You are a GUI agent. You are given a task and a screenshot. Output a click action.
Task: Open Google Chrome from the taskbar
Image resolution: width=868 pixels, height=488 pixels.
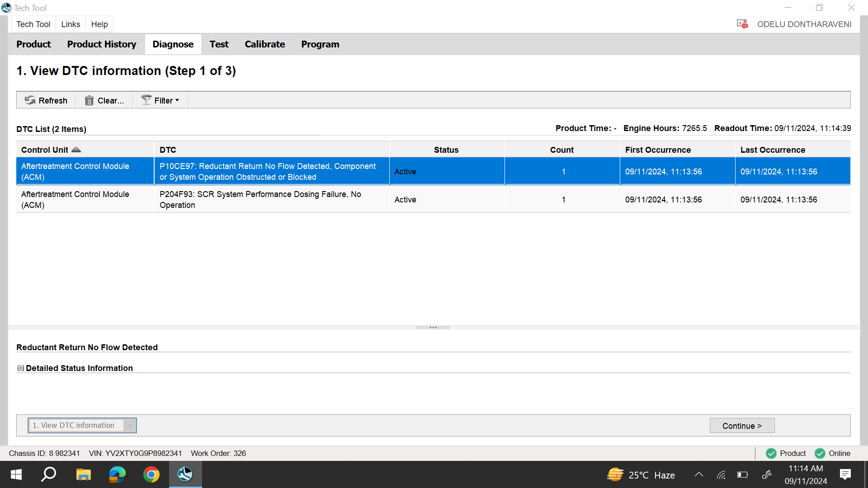(151, 474)
